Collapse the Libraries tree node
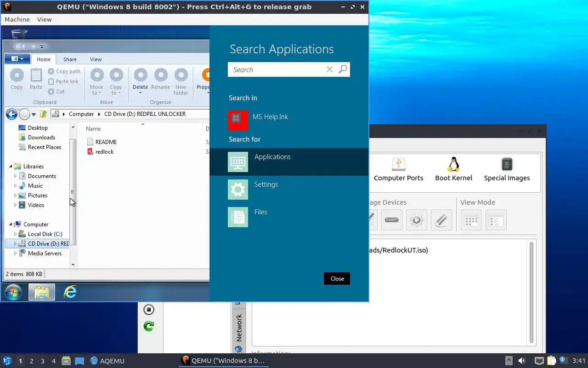Screen dimensions: 588x368 pyautogui.click(x=11, y=167)
